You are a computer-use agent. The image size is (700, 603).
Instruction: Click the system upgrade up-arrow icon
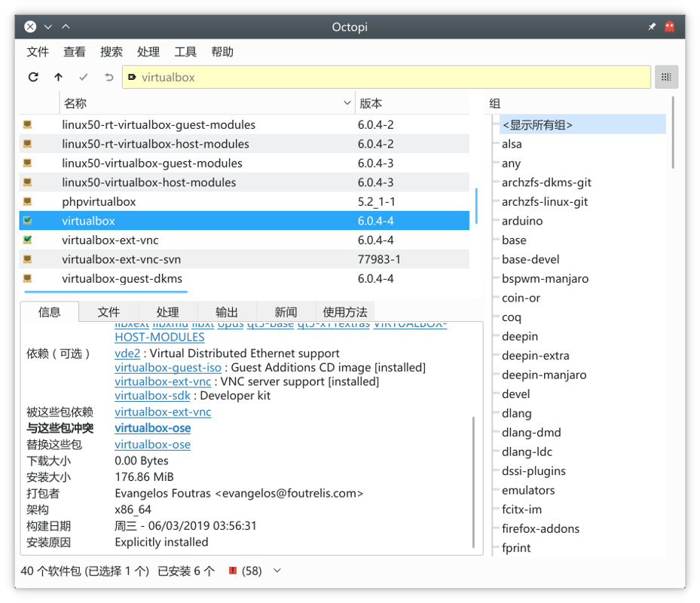tap(59, 77)
